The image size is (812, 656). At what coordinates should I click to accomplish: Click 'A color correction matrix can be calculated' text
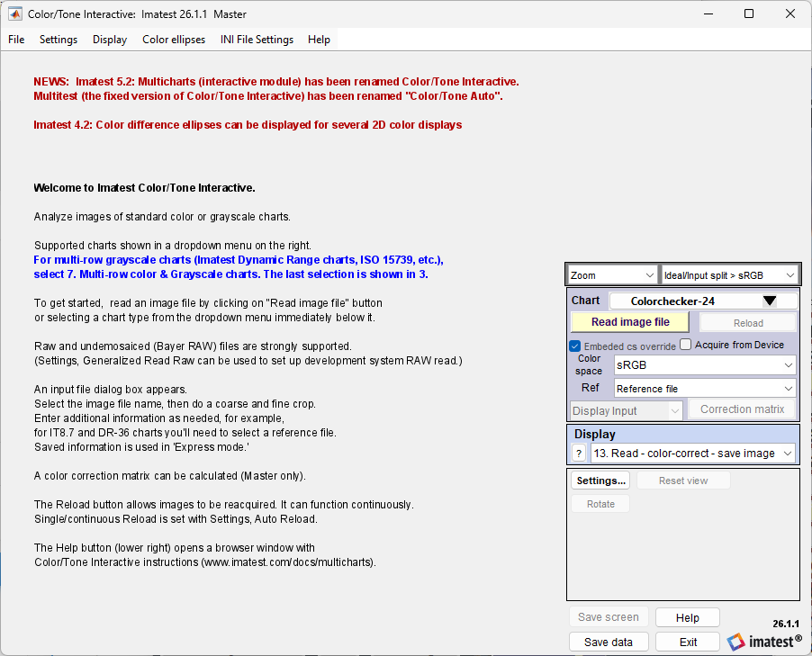click(x=169, y=476)
